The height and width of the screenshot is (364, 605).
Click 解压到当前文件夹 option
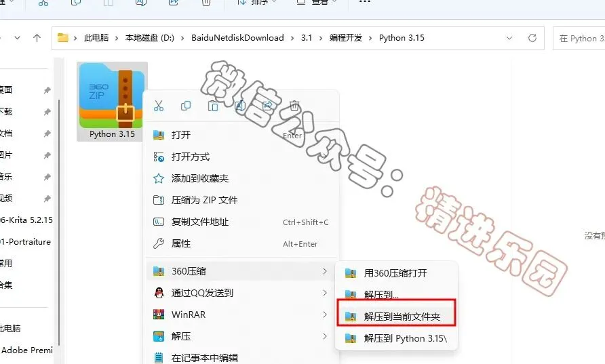pyautogui.click(x=396, y=317)
